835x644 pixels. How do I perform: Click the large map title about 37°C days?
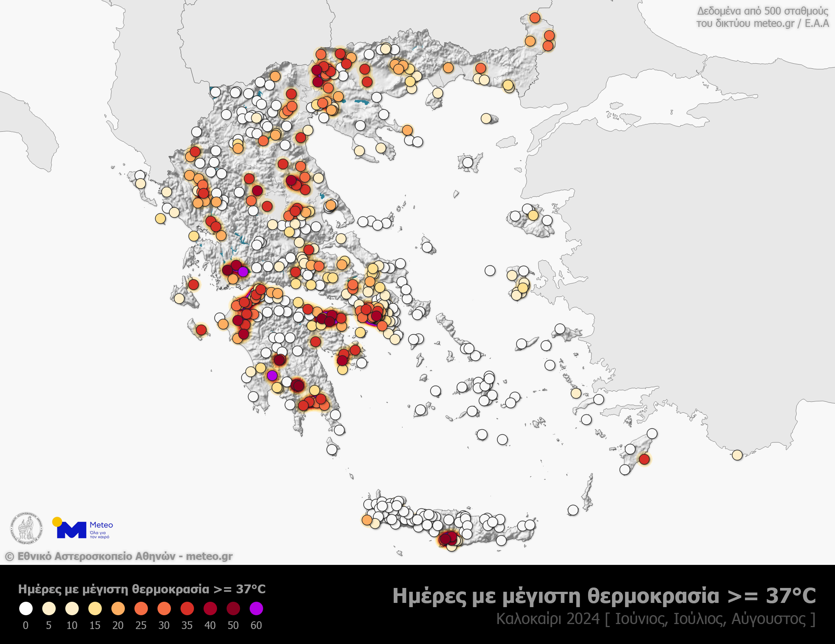604,596
